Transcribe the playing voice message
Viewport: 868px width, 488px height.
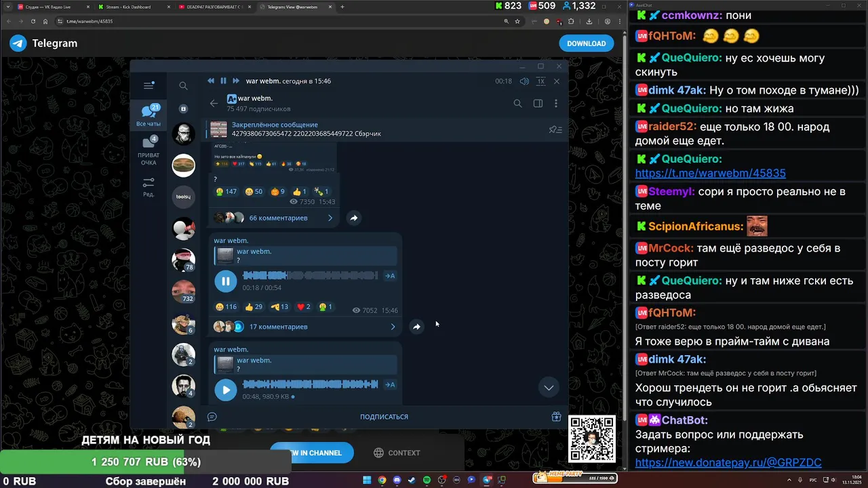tap(390, 276)
